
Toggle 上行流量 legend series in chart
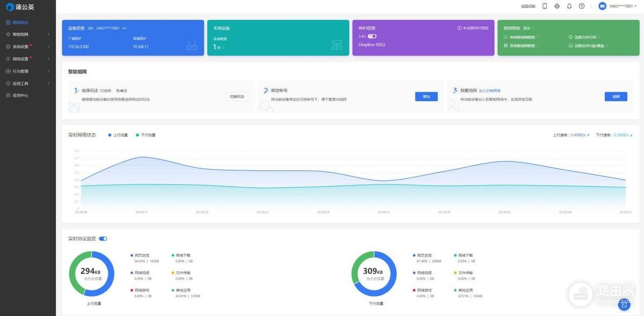coord(118,135)
